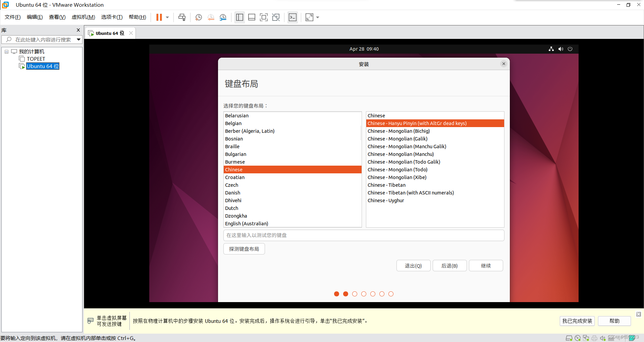Collapse the 我的计算机 tree node
This screenshot has height=342, width=644.
6,52
